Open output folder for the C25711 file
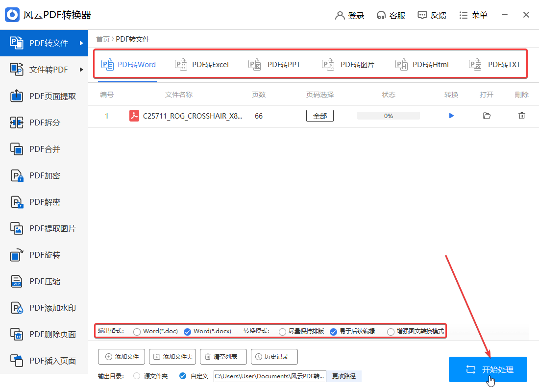 click(487, 116)
